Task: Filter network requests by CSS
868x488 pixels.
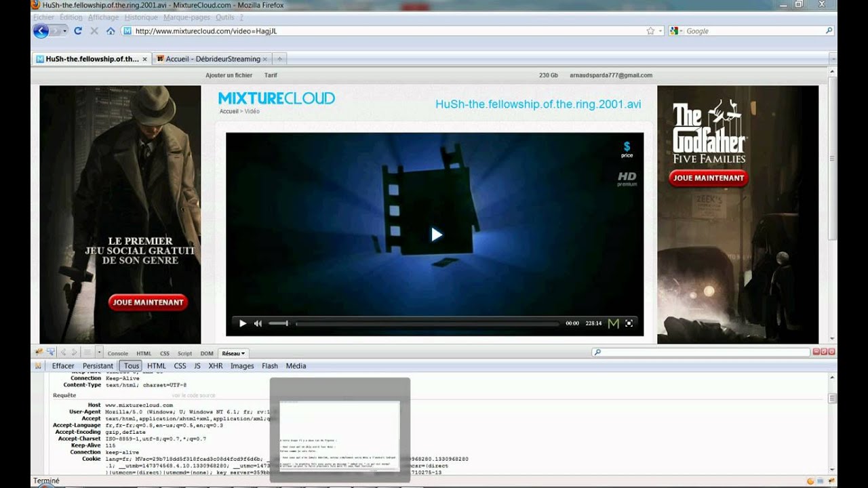Action: click(180, 366)
